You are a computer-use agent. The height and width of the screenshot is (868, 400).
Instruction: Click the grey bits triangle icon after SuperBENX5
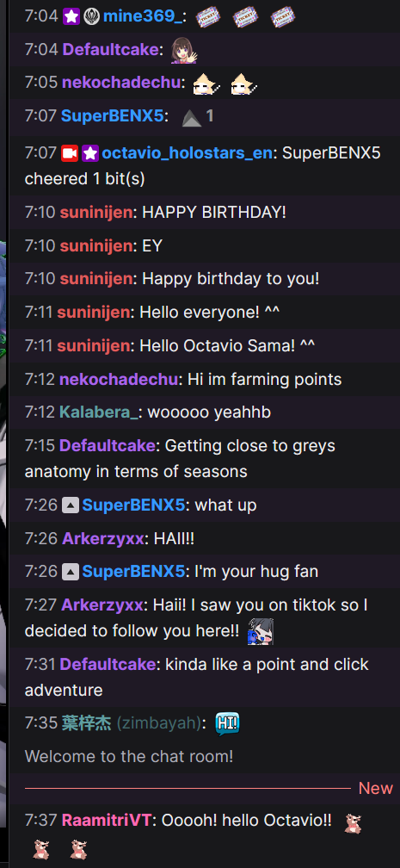point(192,117)
